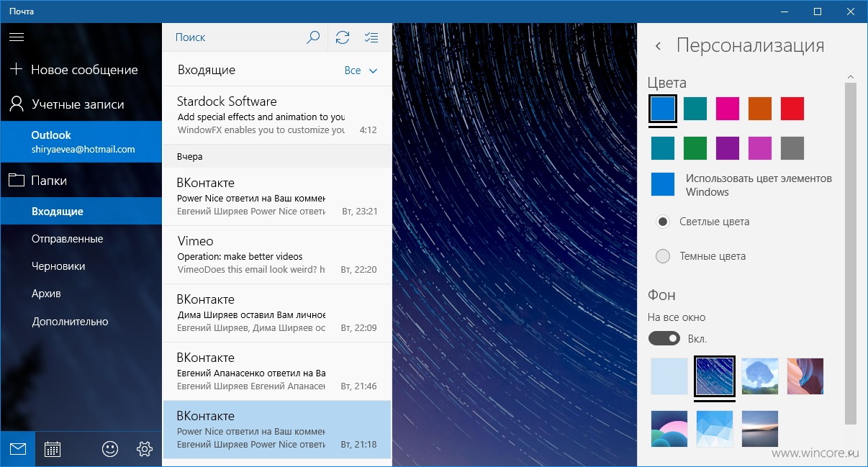Switch to Mail via the envelope icon
The width and height of the screenshot is (868, 467).
pyautogui.click(x=18, y=449)
